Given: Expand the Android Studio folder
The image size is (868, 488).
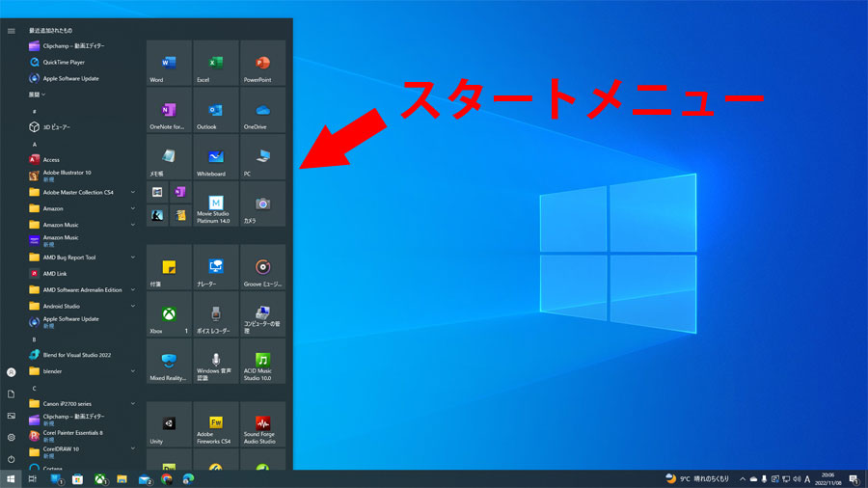Looking at the screenshot, I should [82, 306].
